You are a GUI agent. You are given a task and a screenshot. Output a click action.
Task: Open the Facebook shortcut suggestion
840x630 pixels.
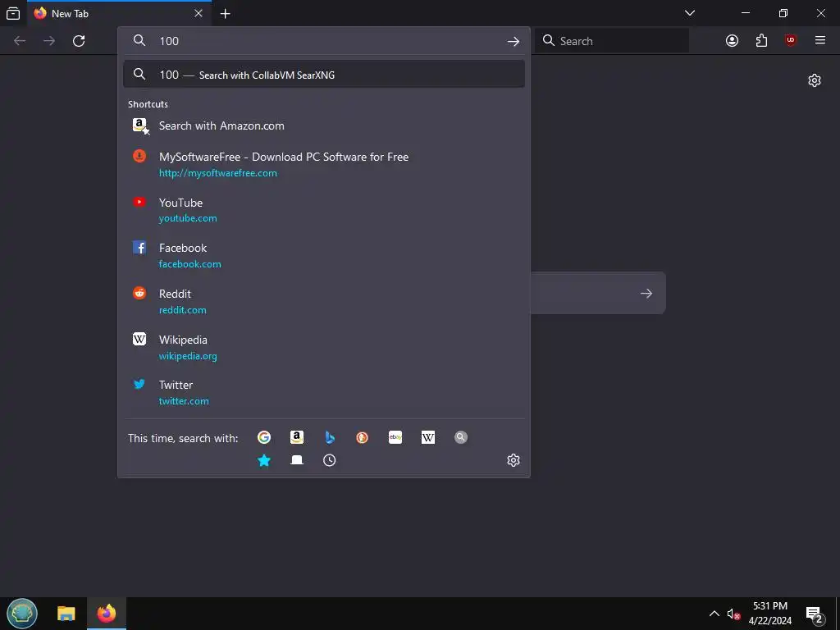[323, 256]
